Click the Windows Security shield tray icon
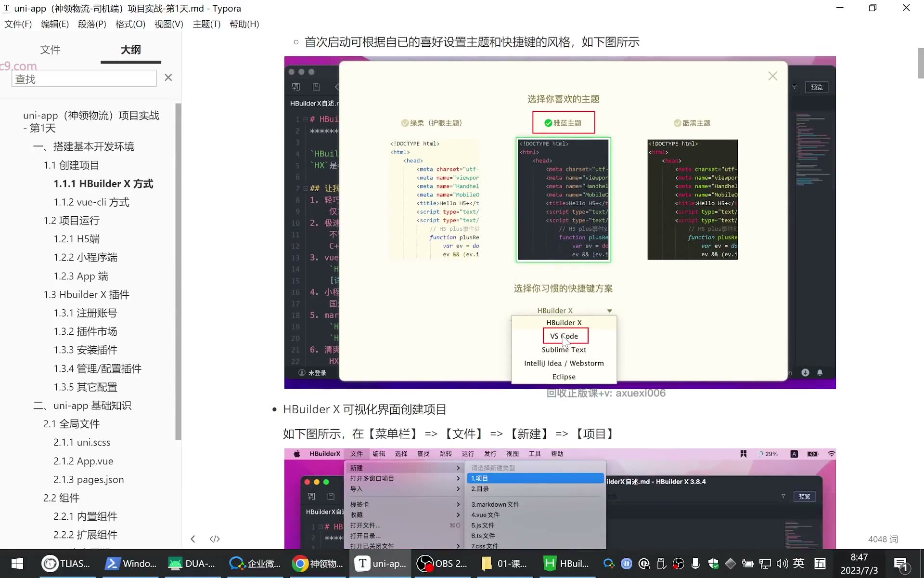The height and width of the screenshot is (578, 924). pos(713,564)
